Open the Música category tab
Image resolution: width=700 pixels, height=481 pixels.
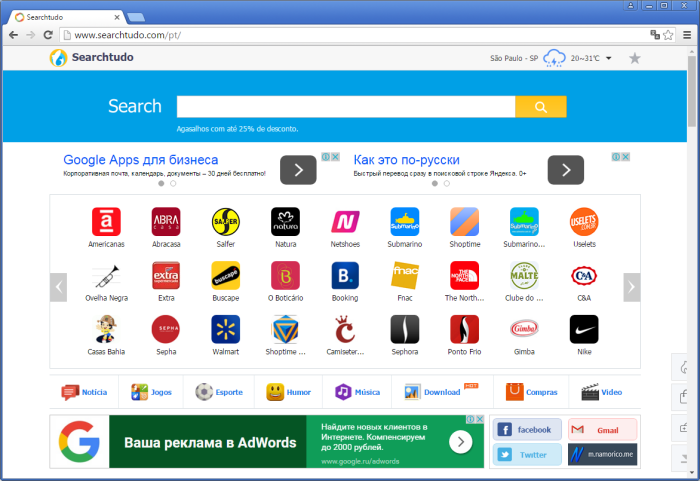pyautogui.click(x=357, y=392)
